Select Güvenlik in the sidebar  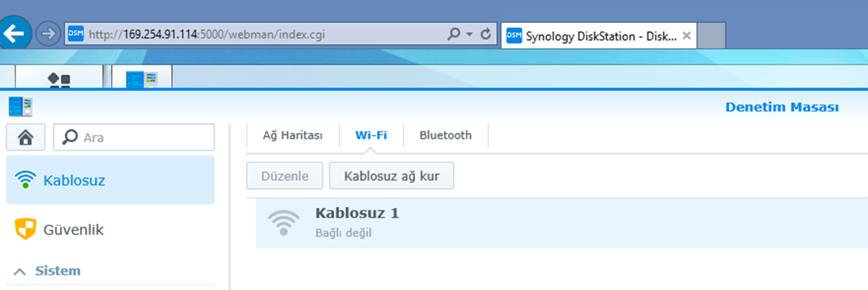click(x=110, y=230)
